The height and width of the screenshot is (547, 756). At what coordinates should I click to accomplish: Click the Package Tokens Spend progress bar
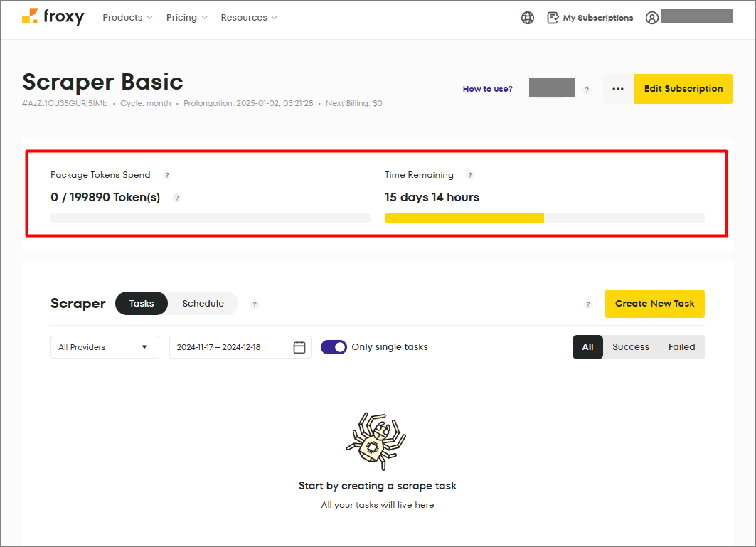coord(211,218)
